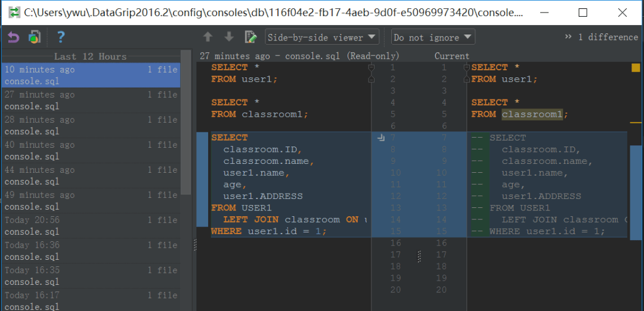Jump to next difference with down arrow
The image size is (644, 311).
[229, 37]
